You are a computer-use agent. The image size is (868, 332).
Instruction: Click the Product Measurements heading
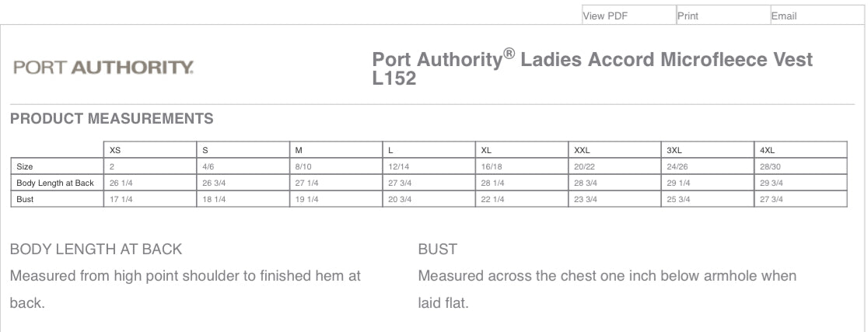(x=111, y=119)
